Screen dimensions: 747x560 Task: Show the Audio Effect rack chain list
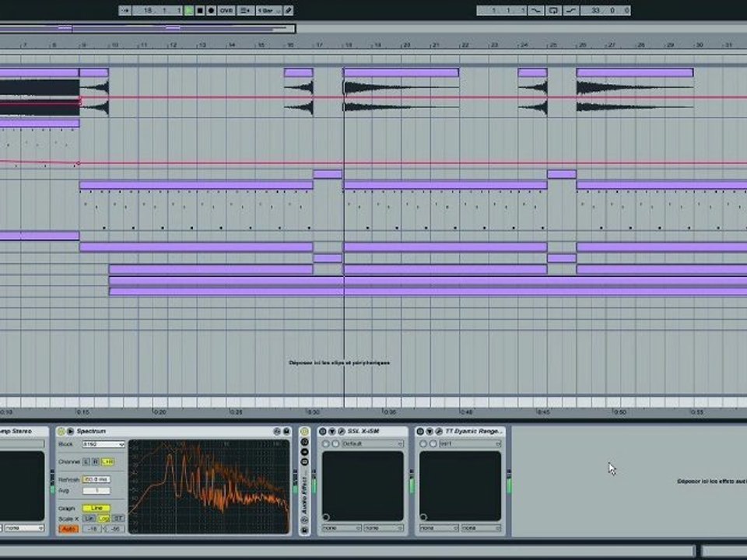305,452
